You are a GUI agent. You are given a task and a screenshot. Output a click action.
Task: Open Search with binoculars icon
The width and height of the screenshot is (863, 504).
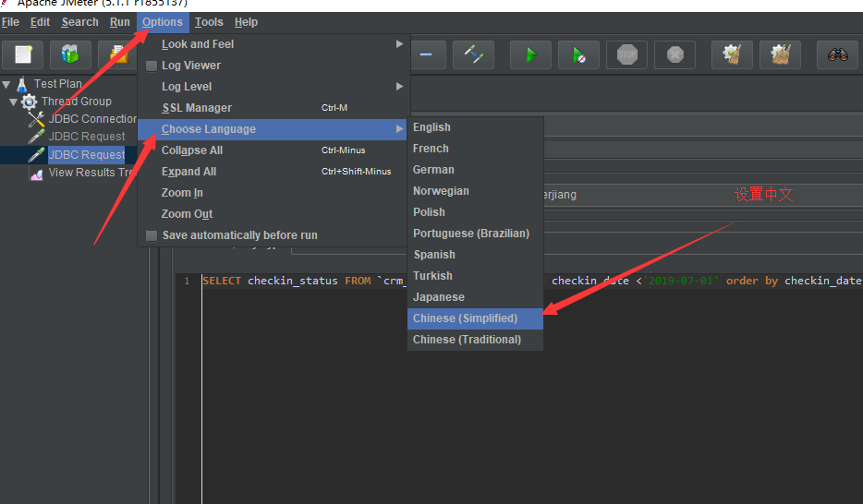click(x=838, y=54)
